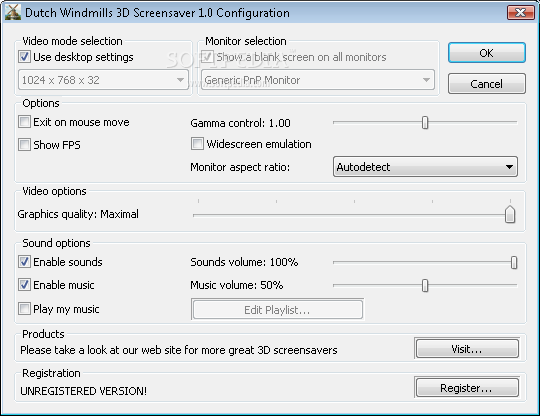Close the configuration dialog window
This screenshot has width=540, height=416.
tap(520, 12)
